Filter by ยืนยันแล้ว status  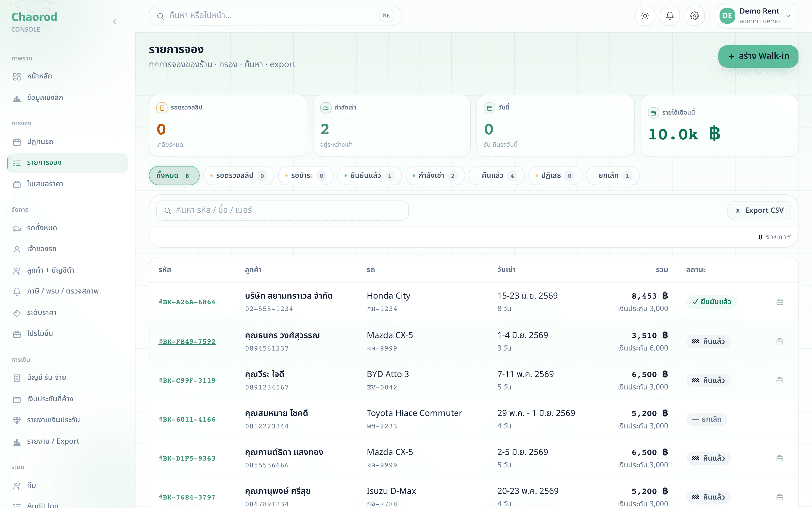pos(369,175)
